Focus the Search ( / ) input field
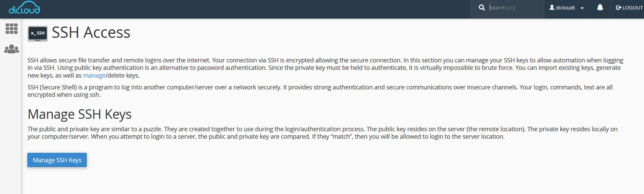The image size is (644, 194). coord(515,7)
